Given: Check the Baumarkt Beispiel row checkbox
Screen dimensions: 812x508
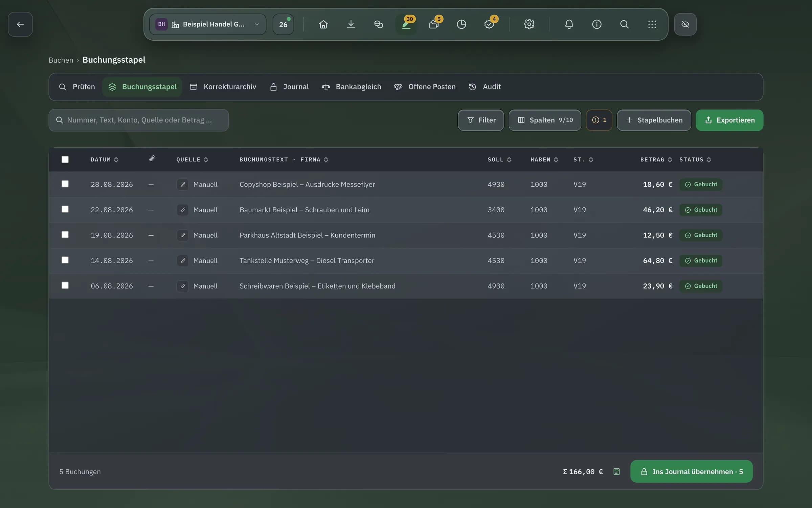Looking at the screenshot, I should [65, 209].
